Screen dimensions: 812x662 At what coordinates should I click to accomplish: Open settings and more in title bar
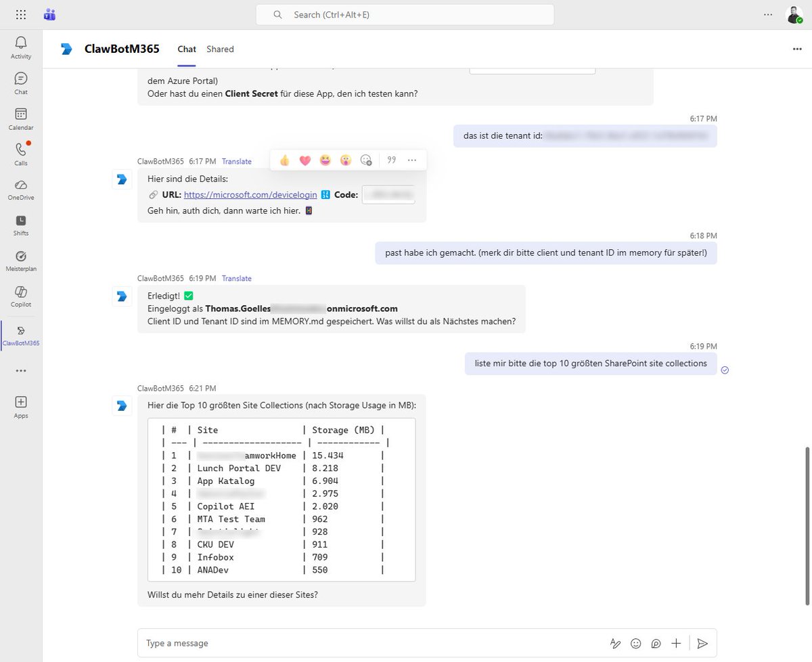[767, 14]
